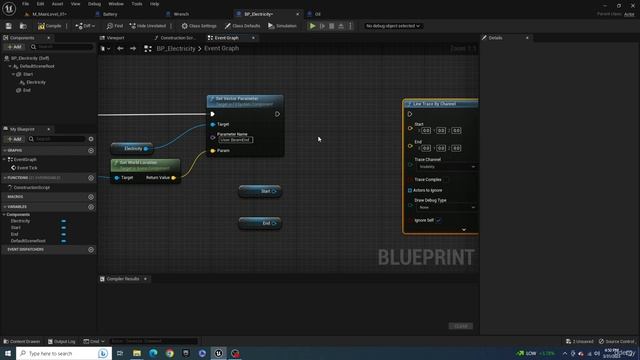The width and height of the screenshot is (640, 360).
Task: Click the Stop playback icon
Action: coord(332,26)
